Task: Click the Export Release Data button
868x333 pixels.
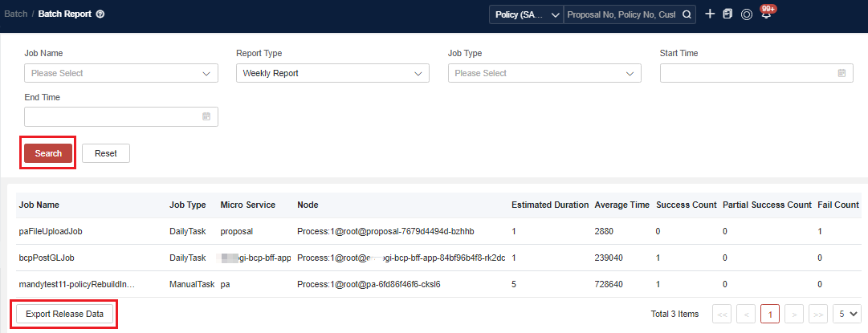Action: click(x=64, y=314)
